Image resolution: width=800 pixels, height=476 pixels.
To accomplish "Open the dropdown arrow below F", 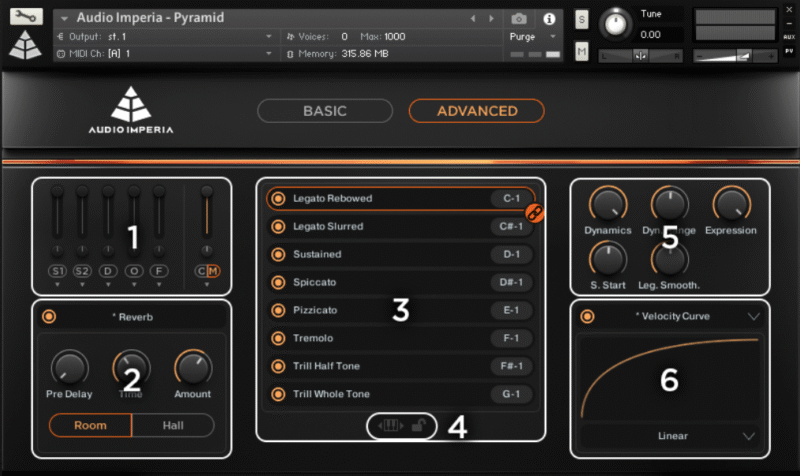I will [159, 285].
